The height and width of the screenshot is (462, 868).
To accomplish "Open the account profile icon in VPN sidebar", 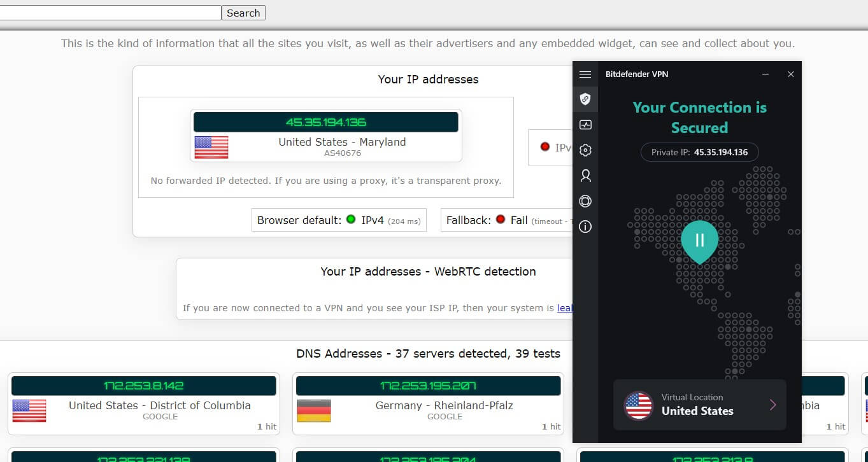I will [585, 176].
